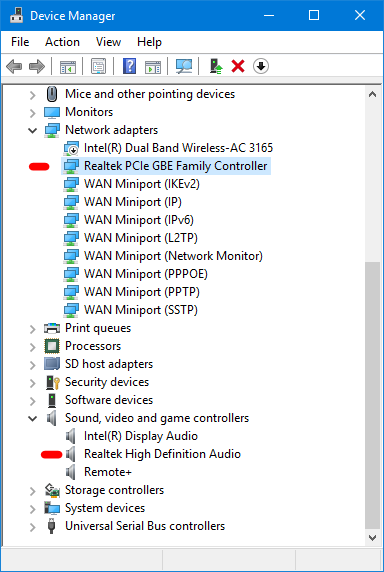Click the Realtek PCIe GBE adapter icon

(71, 166)
